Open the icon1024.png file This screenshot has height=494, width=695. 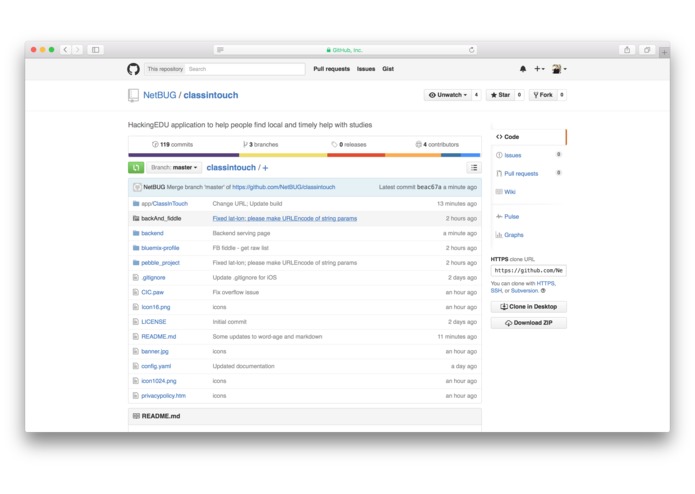[x=159, y=381]
